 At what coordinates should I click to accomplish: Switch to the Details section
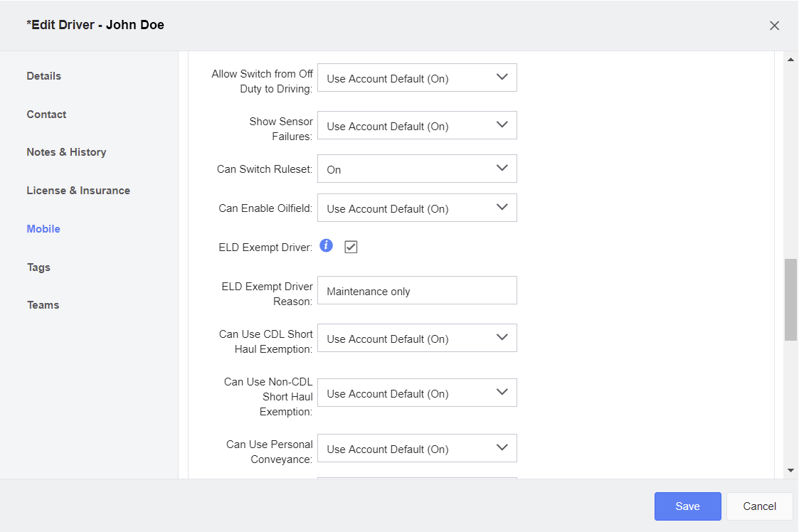[x=43, y=76]
